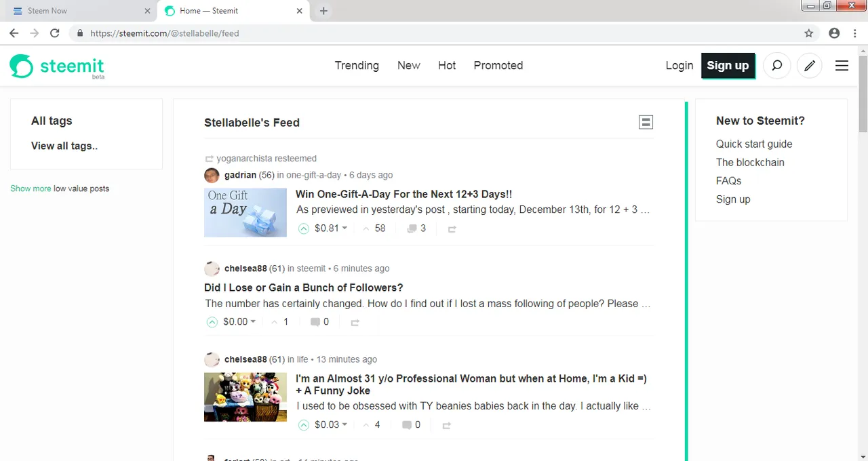Upvote the One-Gift-A-Day post

coord(304,228)
